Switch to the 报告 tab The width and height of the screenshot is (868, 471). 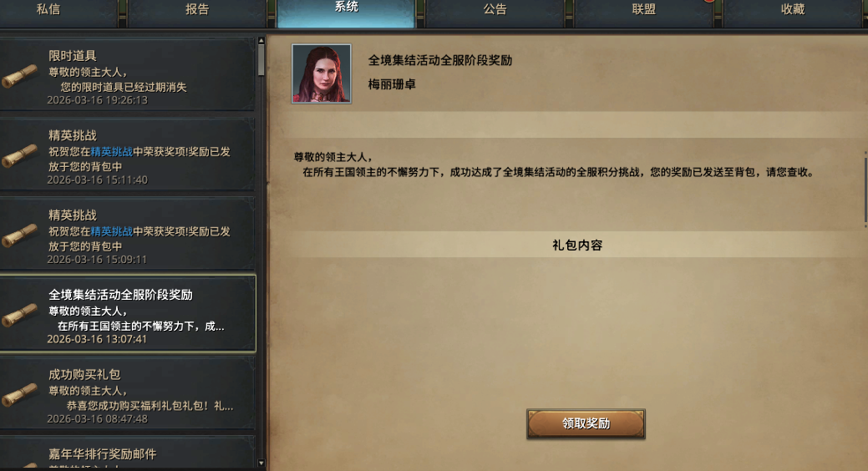click(197, 11)
